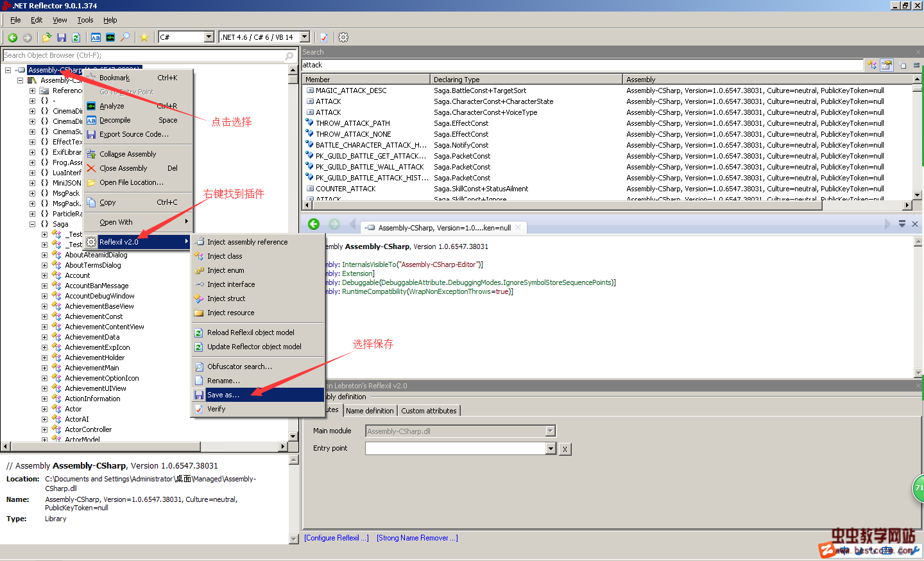Image resolution: width=924 pixels, height=561 pixels.
Task: Expand the ActorAI class node
Action: [x=44, y=419]
